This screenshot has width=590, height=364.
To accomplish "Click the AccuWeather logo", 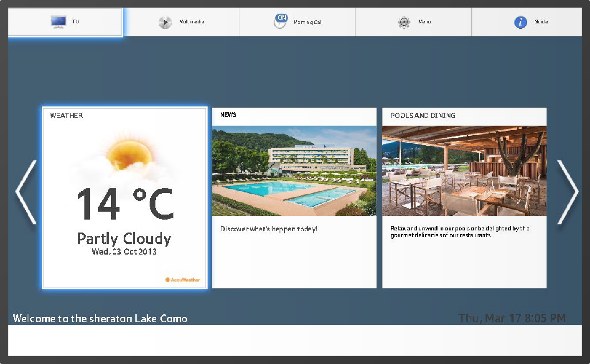I will [x=183, y=280].
